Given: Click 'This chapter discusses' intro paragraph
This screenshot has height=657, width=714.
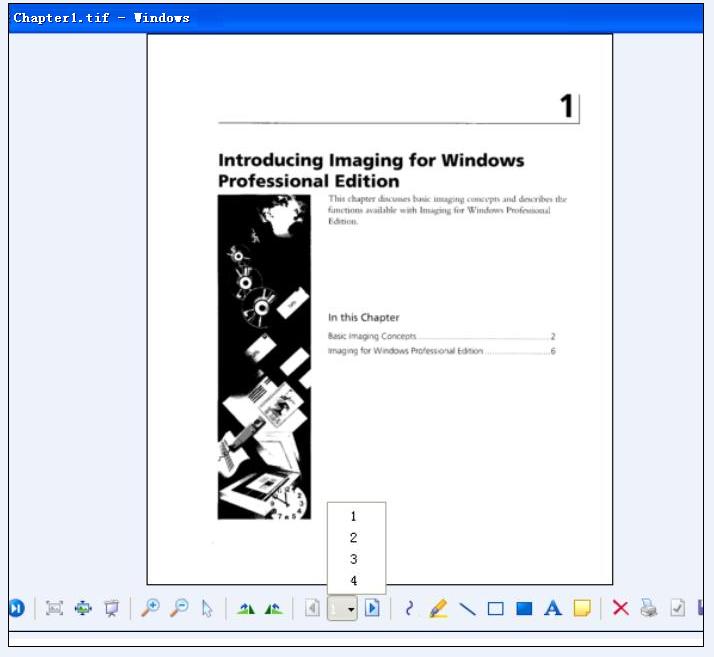Looking at the screenshot, I should coord(447,210).
